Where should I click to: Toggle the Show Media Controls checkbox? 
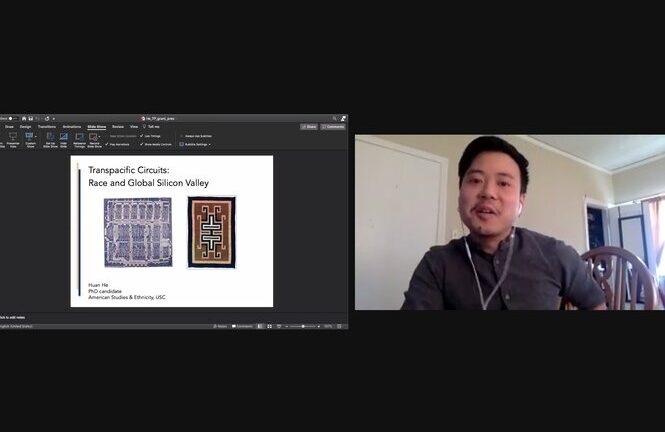142,144
